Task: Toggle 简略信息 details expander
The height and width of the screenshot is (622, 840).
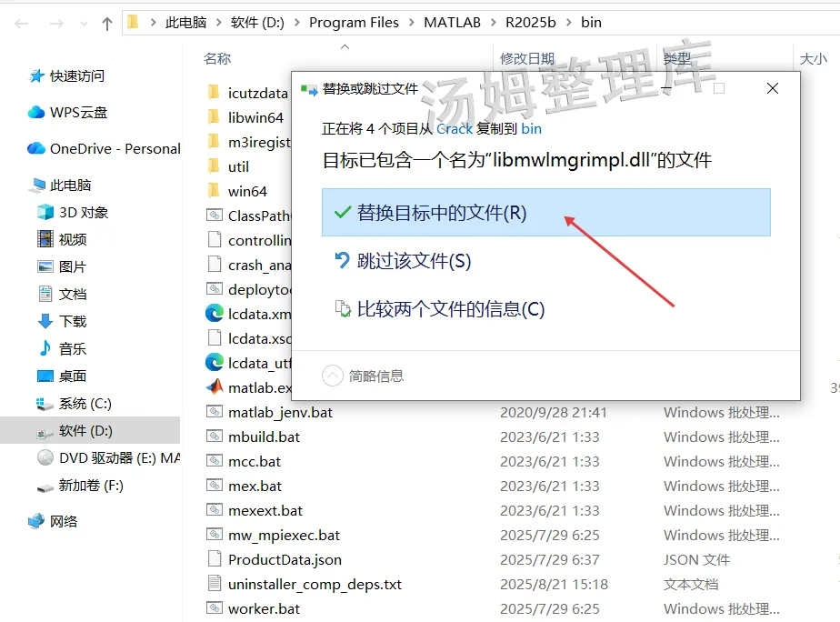Action: coord(363,376)
